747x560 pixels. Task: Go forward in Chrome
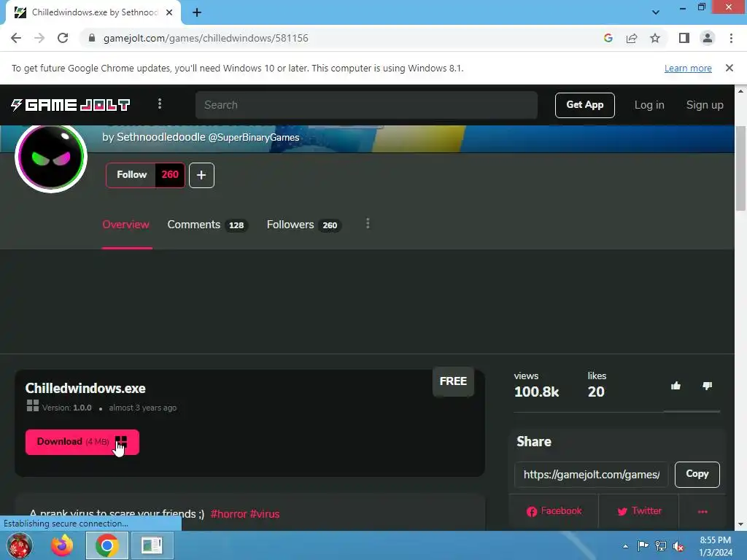(x=39, y=38)
